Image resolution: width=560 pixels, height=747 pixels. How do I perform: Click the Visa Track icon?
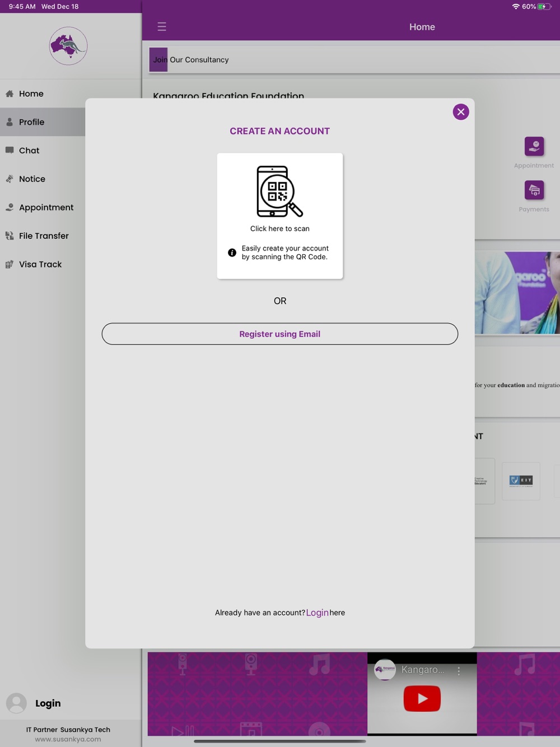click(10, 264)
